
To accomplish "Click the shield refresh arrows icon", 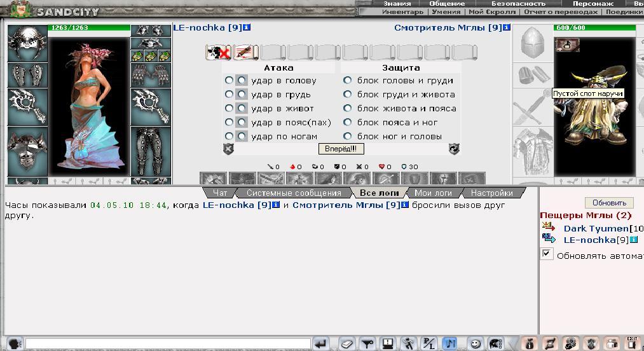I will point(454,149).
